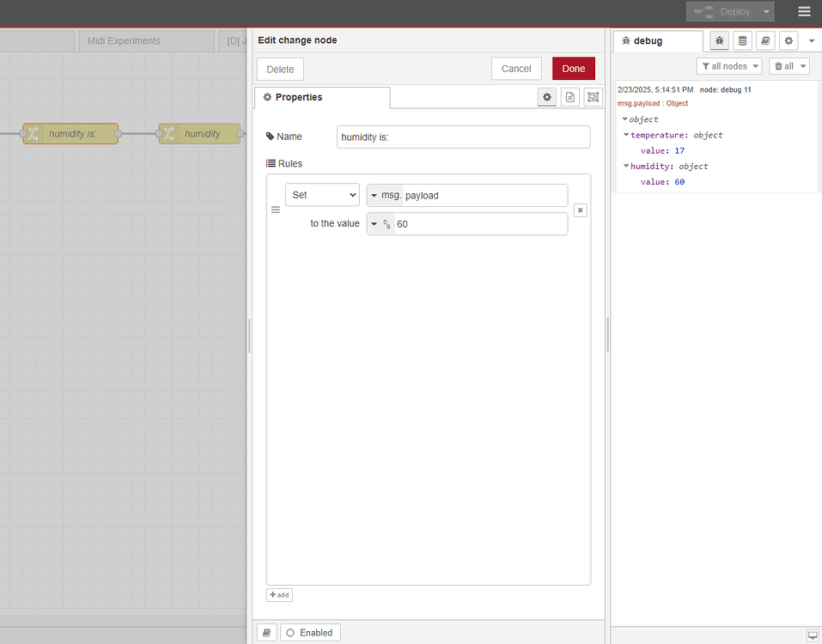The width and height of the screenshot is (822, 644).
Task: Open node settings gear icon in edit panel
Action: 547,97
